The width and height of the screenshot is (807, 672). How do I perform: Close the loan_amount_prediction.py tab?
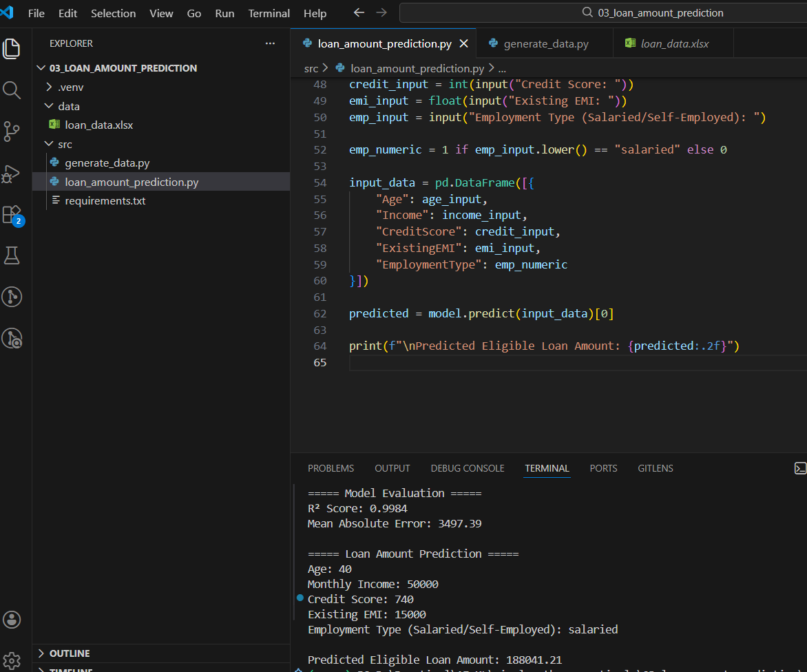click(x=463, y=43)
